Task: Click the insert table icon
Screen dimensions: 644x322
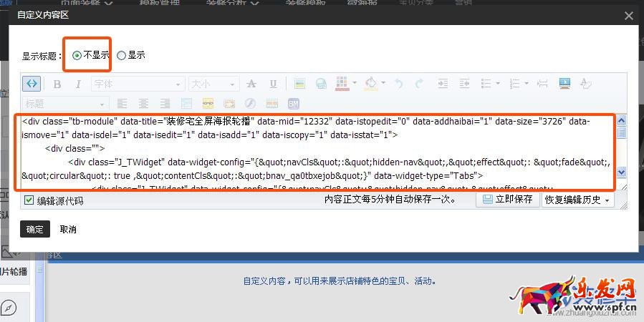Action: tap(186, 103)
